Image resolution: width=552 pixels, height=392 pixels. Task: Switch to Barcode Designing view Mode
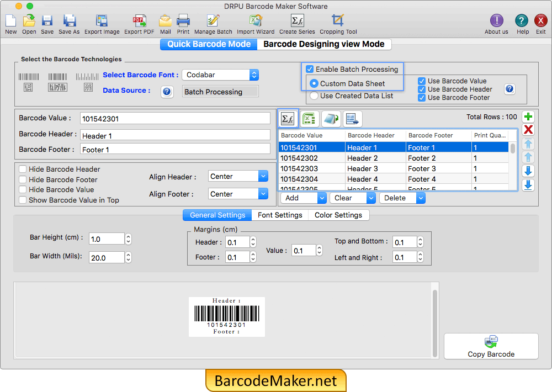[324, 44]
